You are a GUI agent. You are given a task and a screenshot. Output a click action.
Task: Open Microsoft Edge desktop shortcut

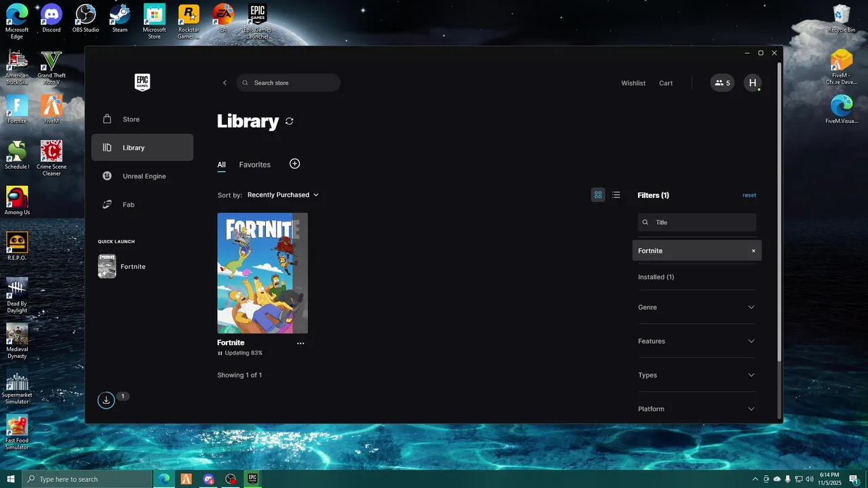pyautogui.click(x=17, y=22)
